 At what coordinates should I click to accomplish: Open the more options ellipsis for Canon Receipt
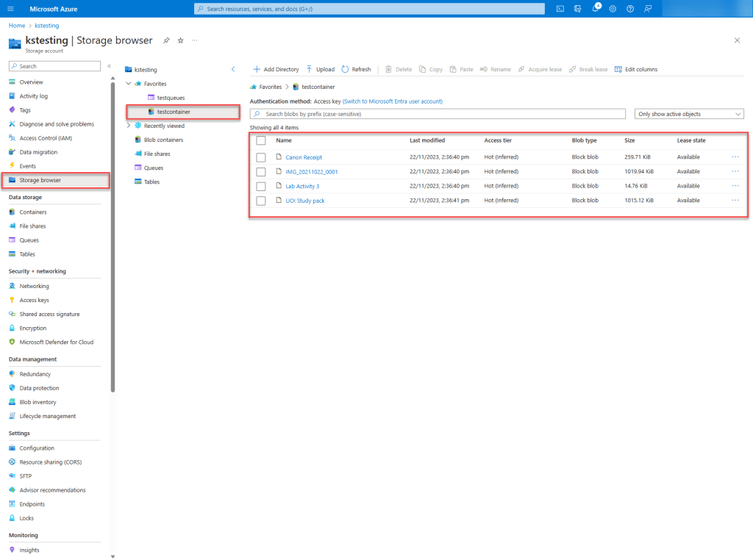pyautogui.click(x=735, y=157)
